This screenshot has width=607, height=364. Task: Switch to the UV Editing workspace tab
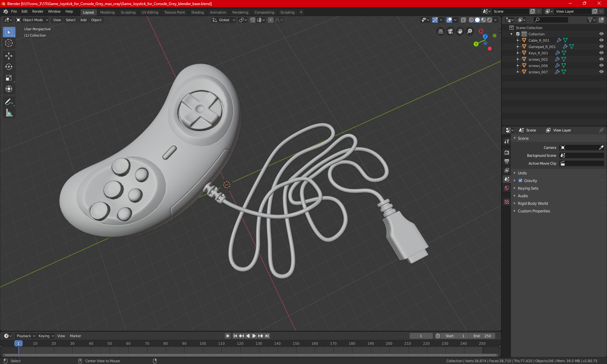coord(150,12)
